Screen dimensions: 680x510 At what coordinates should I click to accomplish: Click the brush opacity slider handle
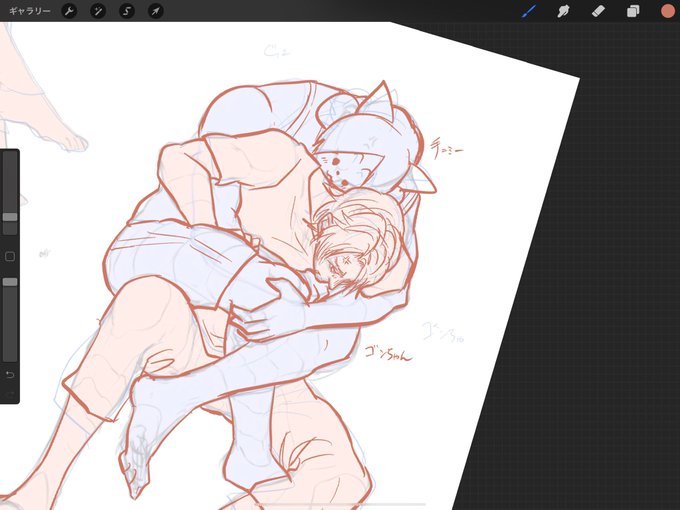click(10, 282)
